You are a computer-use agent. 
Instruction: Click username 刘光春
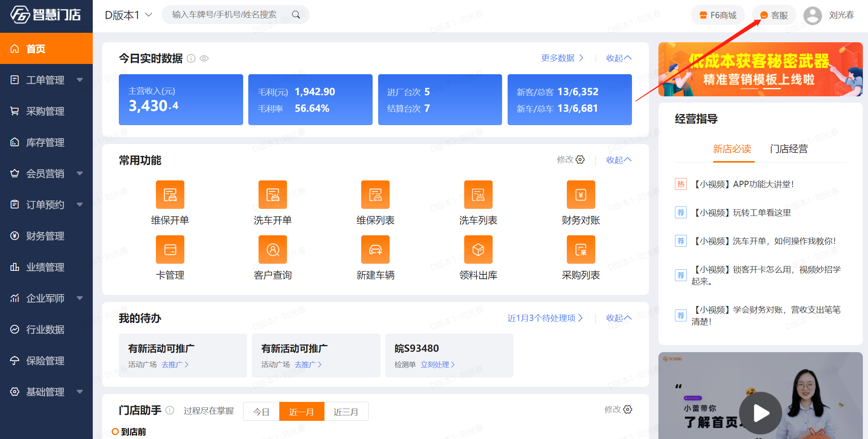point(842,15)
